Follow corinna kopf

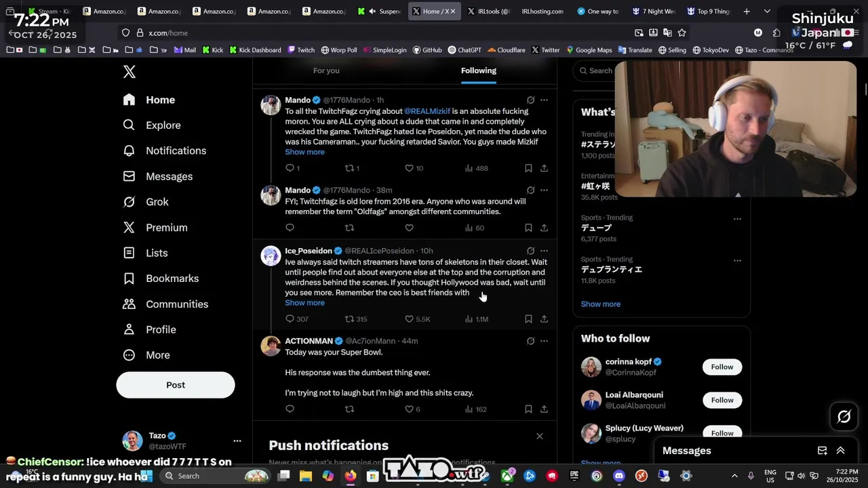722,367
